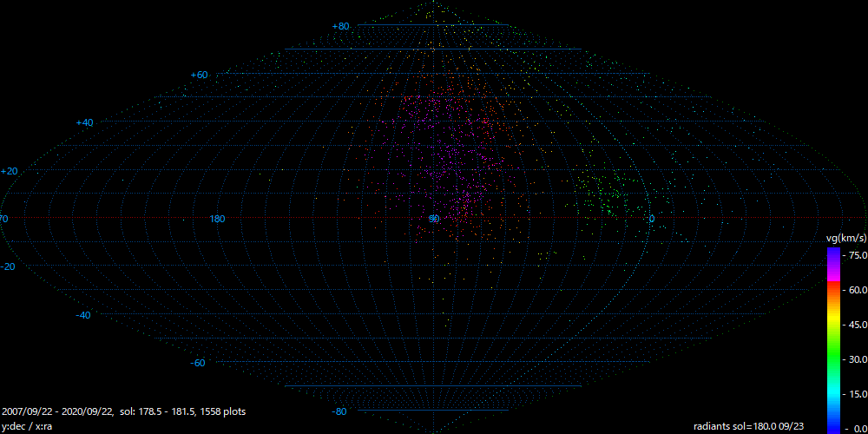Viewport: 868px width, 434px height.
Task: Click the 15.0 velocity scale label
Action: (856, 394)
